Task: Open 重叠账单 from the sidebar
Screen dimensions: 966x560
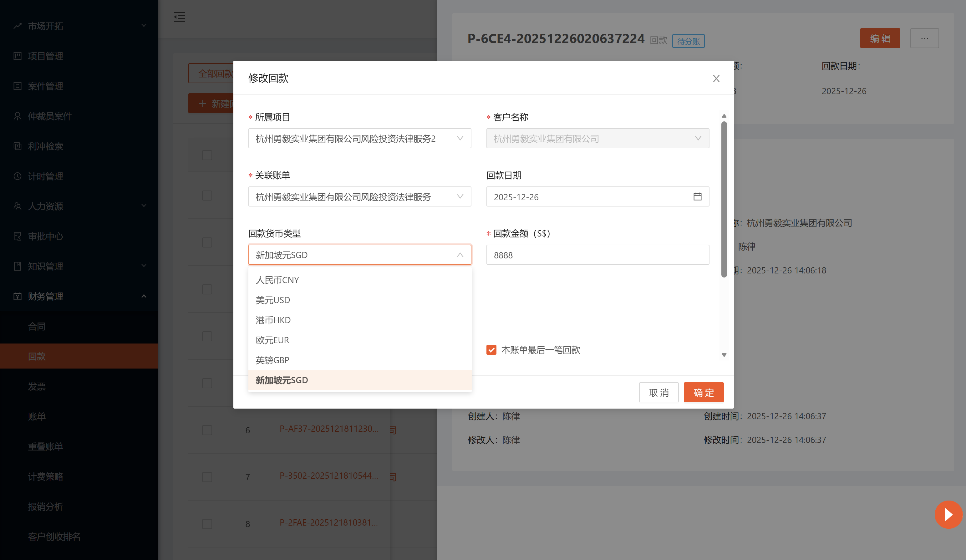Action: click(x=46, y=446)
